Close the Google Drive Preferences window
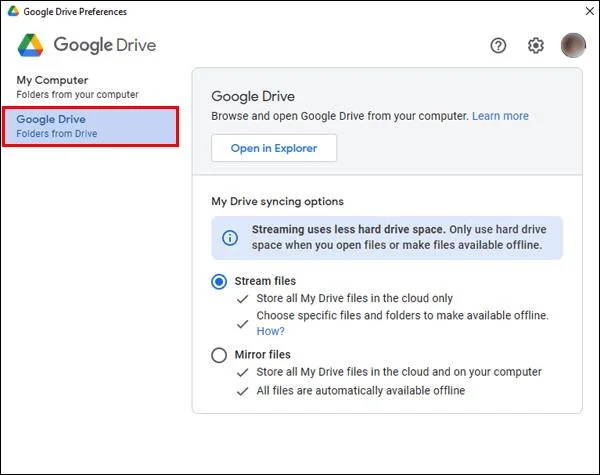 click(590, 11)
